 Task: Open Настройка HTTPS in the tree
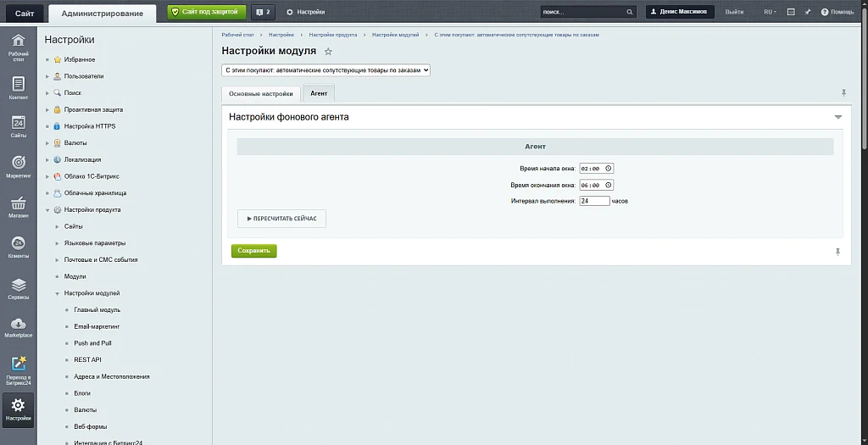(x=90, y=126)
